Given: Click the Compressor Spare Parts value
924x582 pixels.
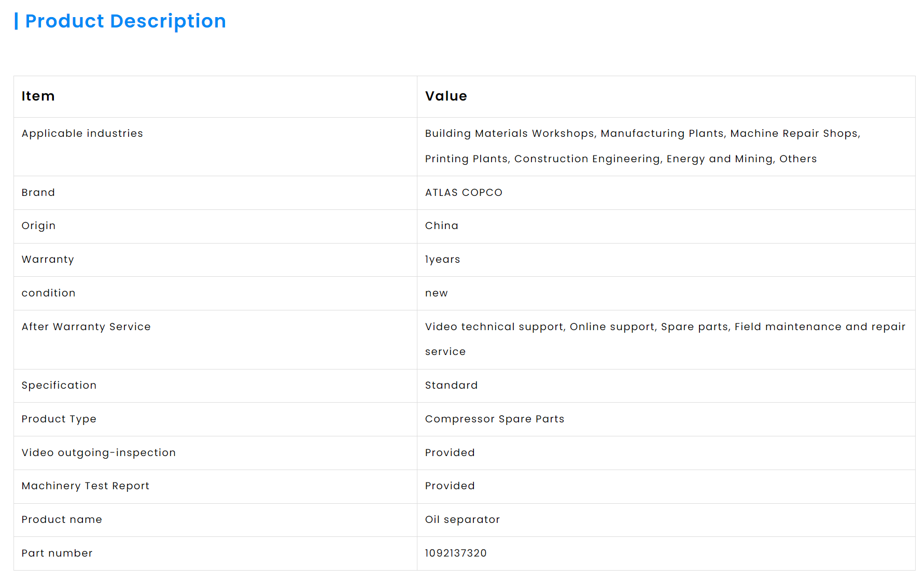Looking at the screenshot, I should pos(495,419).
